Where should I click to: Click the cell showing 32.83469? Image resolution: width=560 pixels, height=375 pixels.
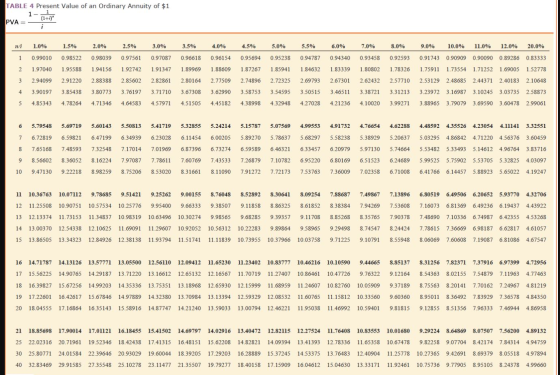point(40,365)
